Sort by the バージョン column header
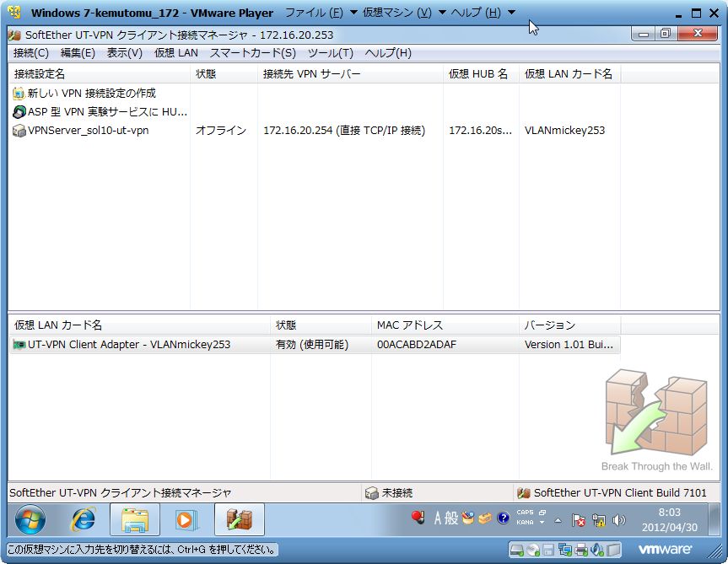The width and height of the screenshot is (728, 564). click(569, 325)
